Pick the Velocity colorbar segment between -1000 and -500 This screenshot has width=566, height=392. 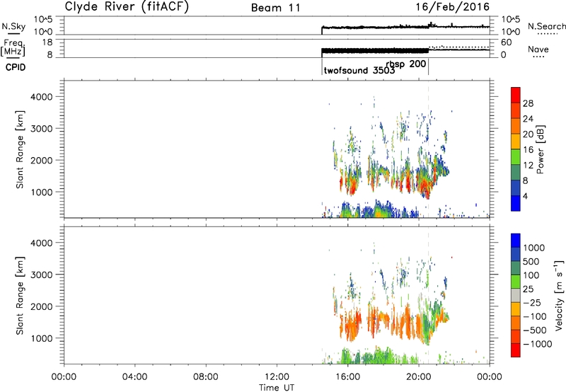pyautogui.click(x=516, y=336)
